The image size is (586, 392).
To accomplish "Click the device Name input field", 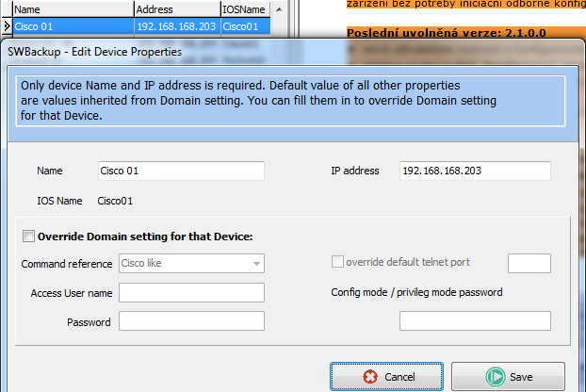I will tap(181, 171).
